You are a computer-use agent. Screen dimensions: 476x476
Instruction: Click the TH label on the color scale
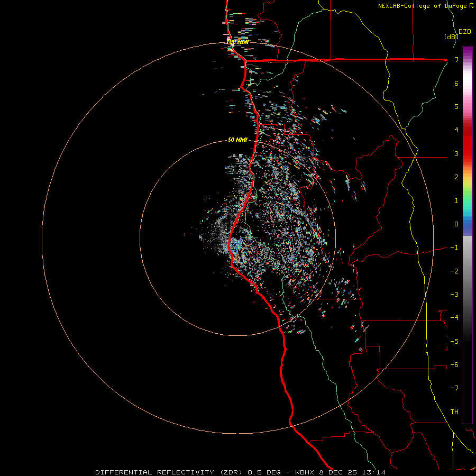(454, 412)
